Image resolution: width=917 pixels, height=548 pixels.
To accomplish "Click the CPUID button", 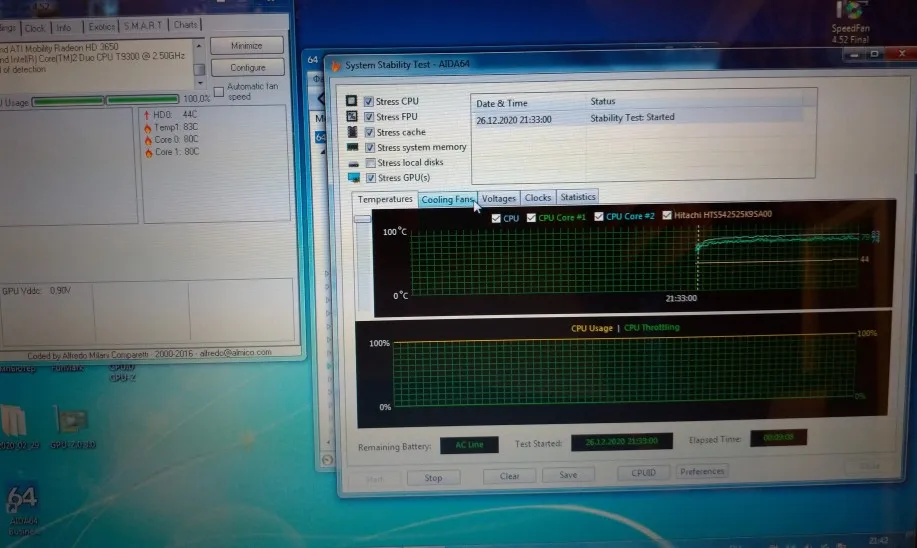I will pos(643,473).
